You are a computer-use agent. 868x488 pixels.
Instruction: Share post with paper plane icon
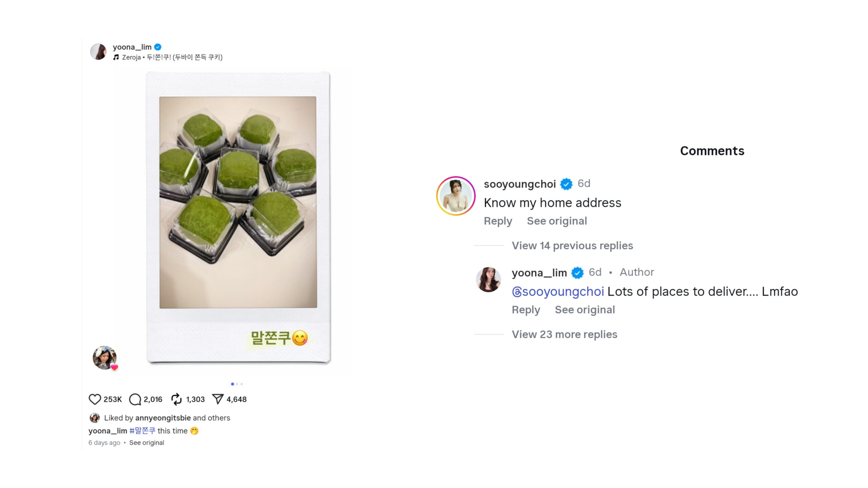pyautogui.click(x=218, y=399)
